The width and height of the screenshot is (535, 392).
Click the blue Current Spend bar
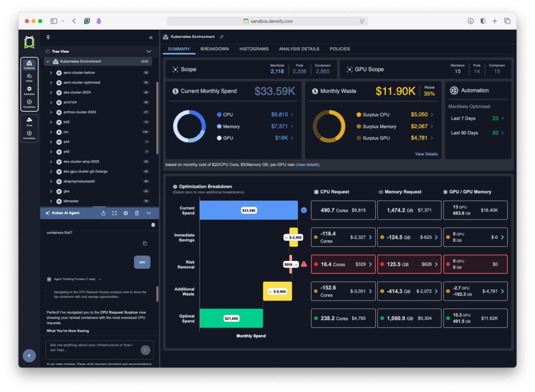pyautogui.click(x=248, y=211)
